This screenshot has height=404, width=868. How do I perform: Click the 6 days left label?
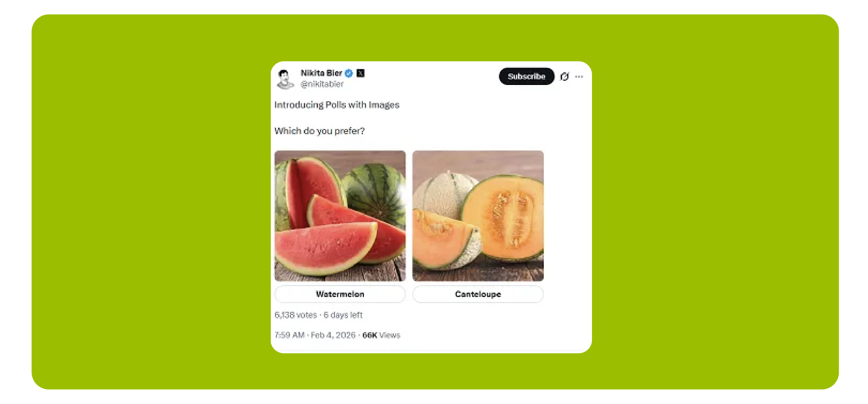pyautogui.click(x=343, y=315)
